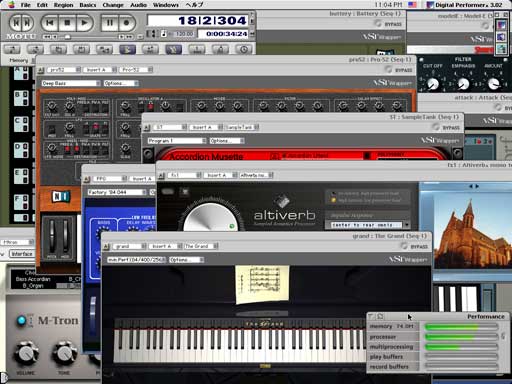Viewport: 512px width, 384px height.
Task: Open the Options dropdown in SampleTank window
Action: tap(227, 141)
